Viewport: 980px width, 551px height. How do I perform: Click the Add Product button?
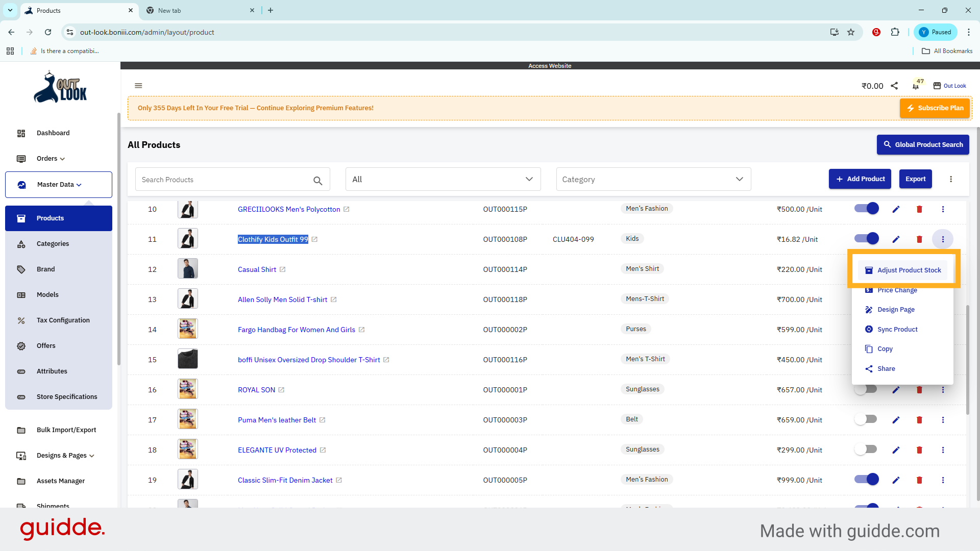click(860, 179)
